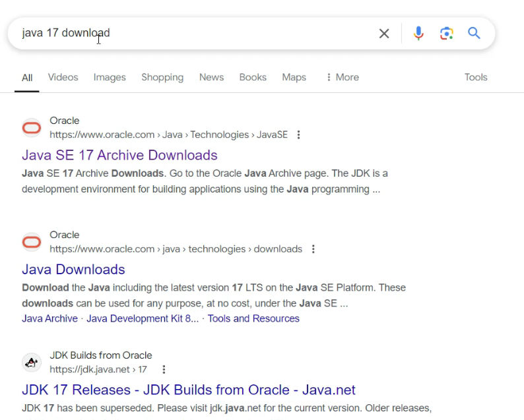The height and width of the screenshot is (420, 524).
Task: Switch to the Books tab
Action: pyautogui.click(x=253, y=77)
